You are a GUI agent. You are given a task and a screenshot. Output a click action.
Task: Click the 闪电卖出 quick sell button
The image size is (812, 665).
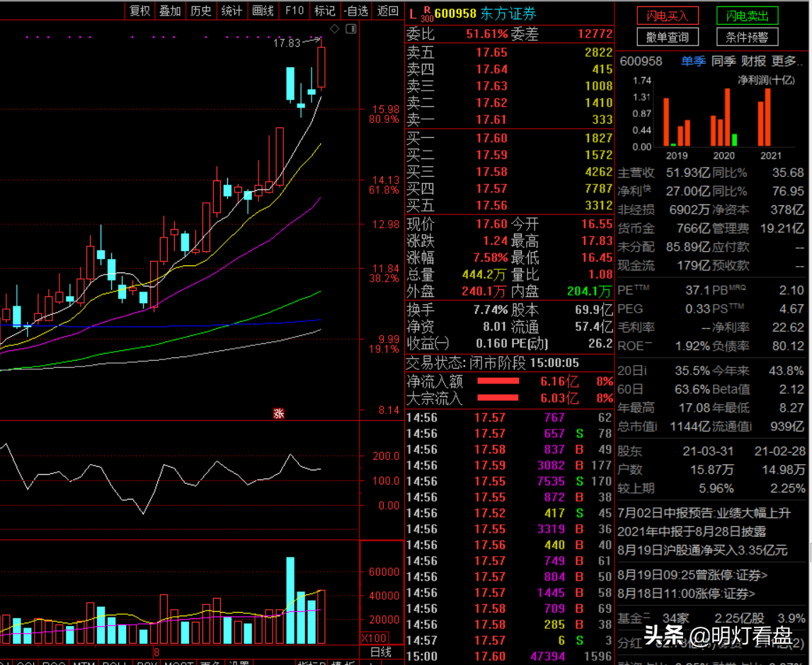point(748,16)
